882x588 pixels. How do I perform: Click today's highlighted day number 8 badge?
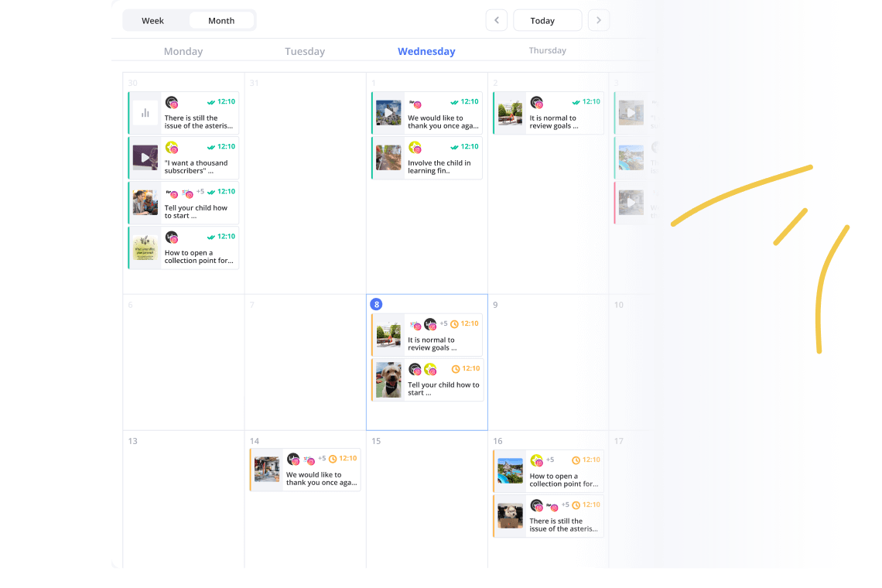coord(376,304)
